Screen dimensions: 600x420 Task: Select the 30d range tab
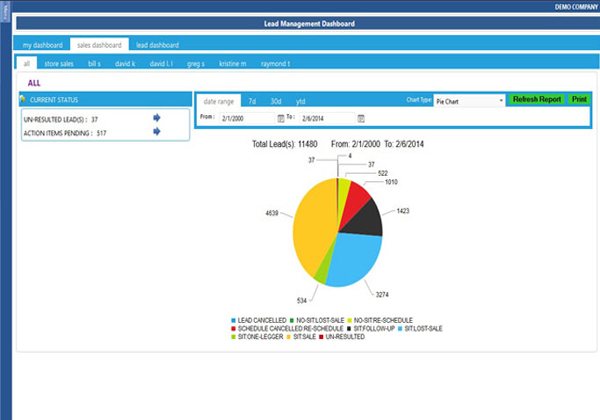tap(276, 101)
